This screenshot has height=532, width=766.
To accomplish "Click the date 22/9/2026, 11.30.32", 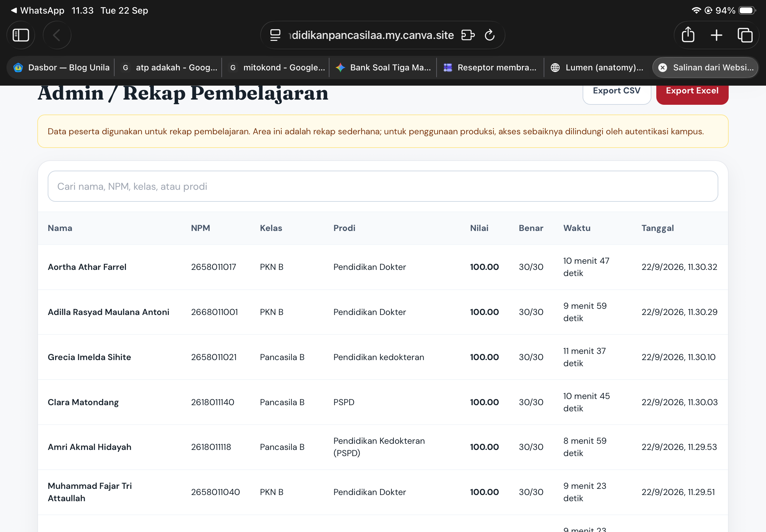I will (x=679, y=267).
